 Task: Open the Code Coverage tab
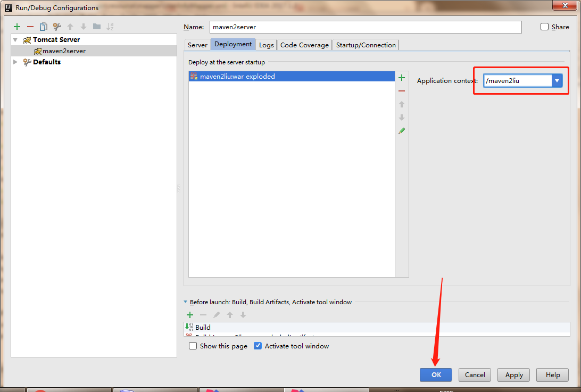[x=304, y=45]
